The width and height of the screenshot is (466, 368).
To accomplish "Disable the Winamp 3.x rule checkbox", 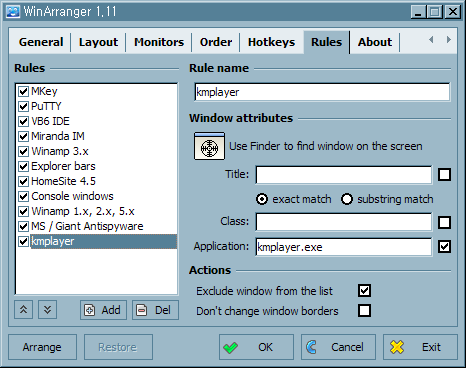I will [x=23, y=151].
